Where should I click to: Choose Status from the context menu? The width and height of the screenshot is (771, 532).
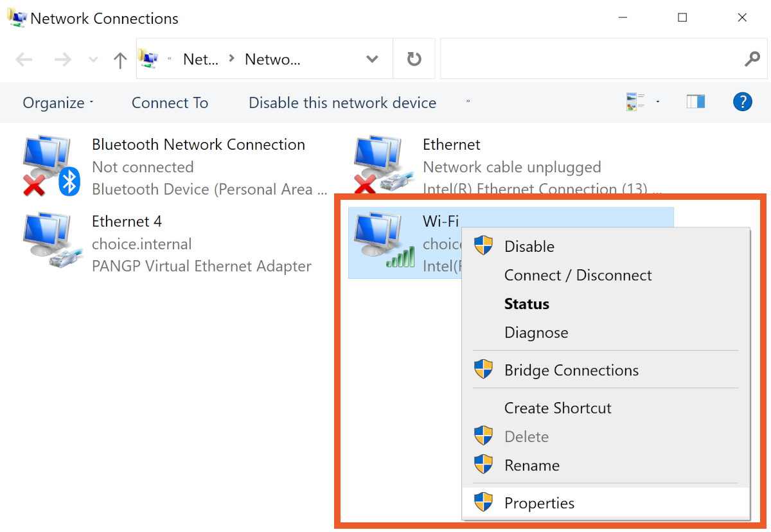coord(526,304)
